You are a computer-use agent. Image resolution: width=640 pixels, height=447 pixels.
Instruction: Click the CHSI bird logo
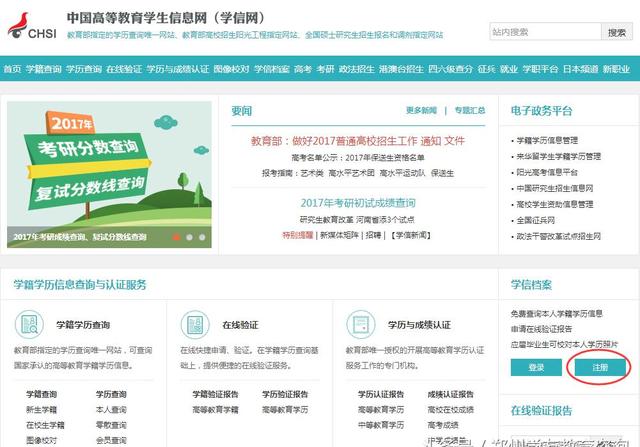[32, 26]
